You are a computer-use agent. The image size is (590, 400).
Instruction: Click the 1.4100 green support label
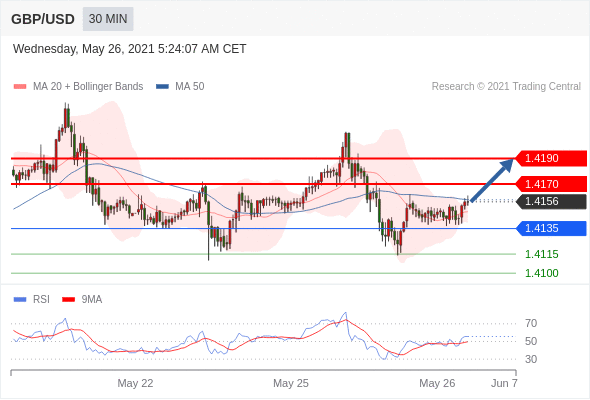click(542, 273)
